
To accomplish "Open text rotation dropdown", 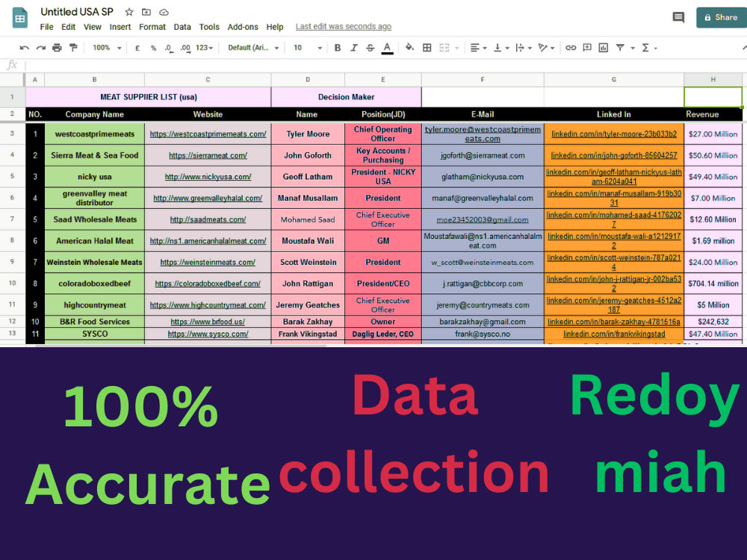I will pos(546,48).
